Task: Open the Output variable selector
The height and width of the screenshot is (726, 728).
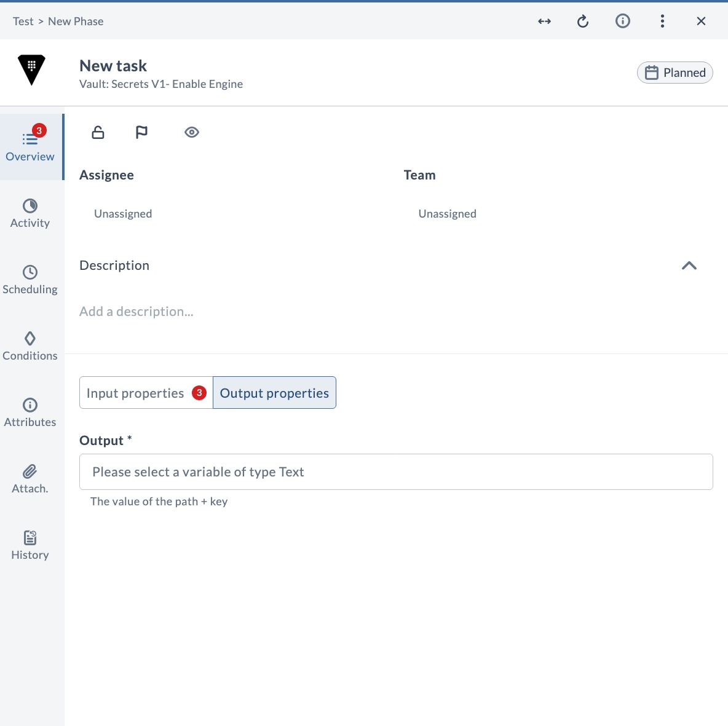Action: 396,472
